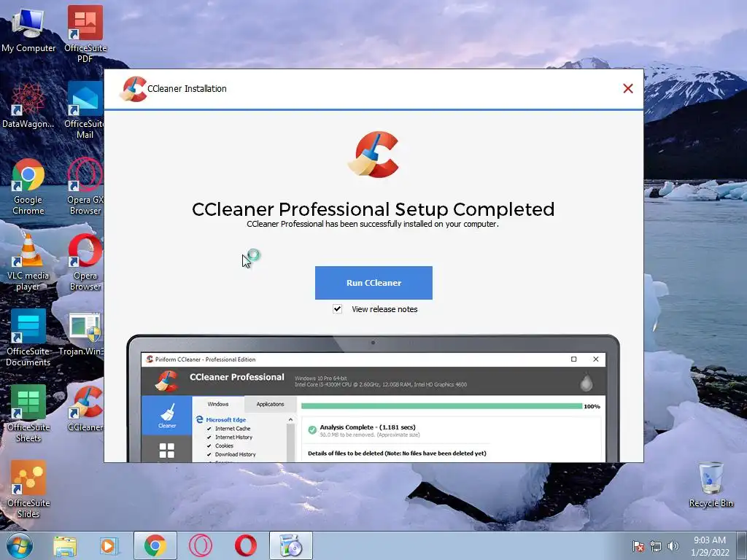The image size is (747, 560).
Task: Select CCleaner desktop shortcut
Action: [85, 409]
